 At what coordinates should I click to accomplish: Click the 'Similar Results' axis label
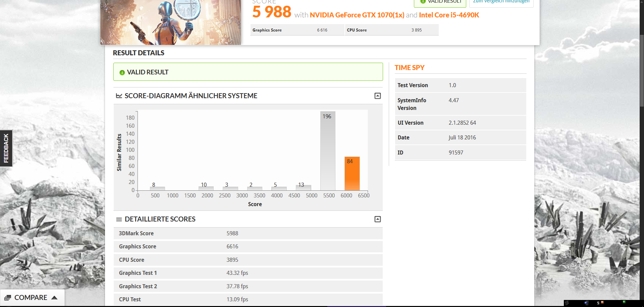coord(119,152)
